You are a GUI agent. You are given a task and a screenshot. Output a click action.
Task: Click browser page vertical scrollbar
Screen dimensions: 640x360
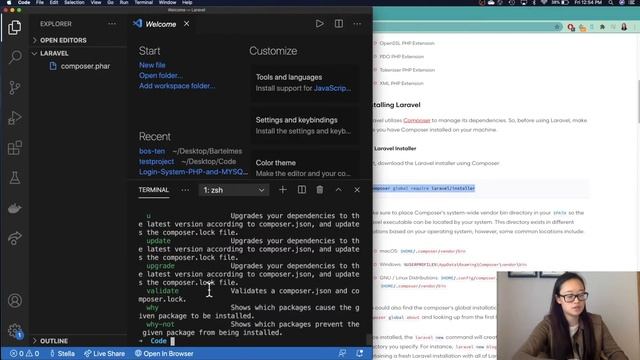(638, 102)
